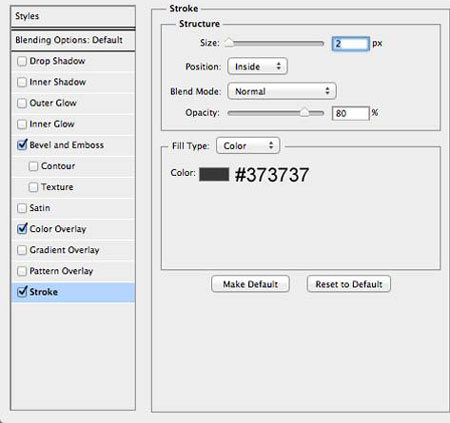Viewport: 450px width, 423px height.
Task: Enable the Drop Shadow checkbox
Action: (22, 61)
